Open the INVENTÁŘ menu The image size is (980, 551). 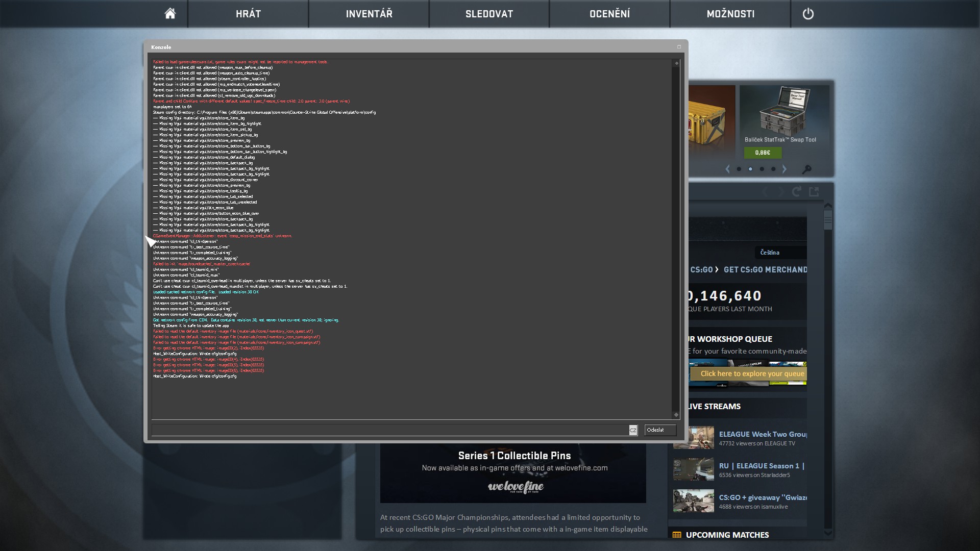(x=369, y=14)
